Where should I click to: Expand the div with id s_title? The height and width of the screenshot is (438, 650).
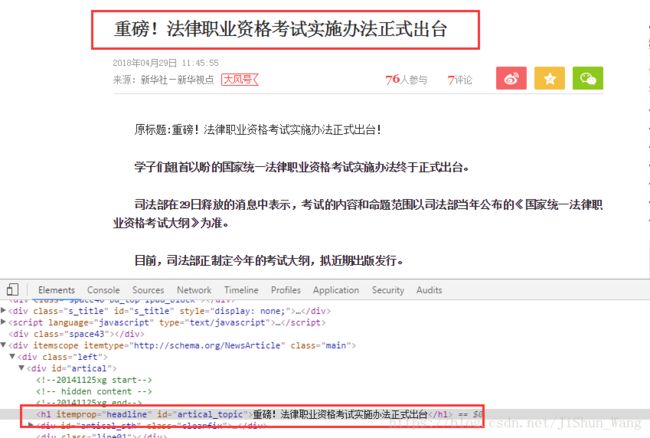4,310
